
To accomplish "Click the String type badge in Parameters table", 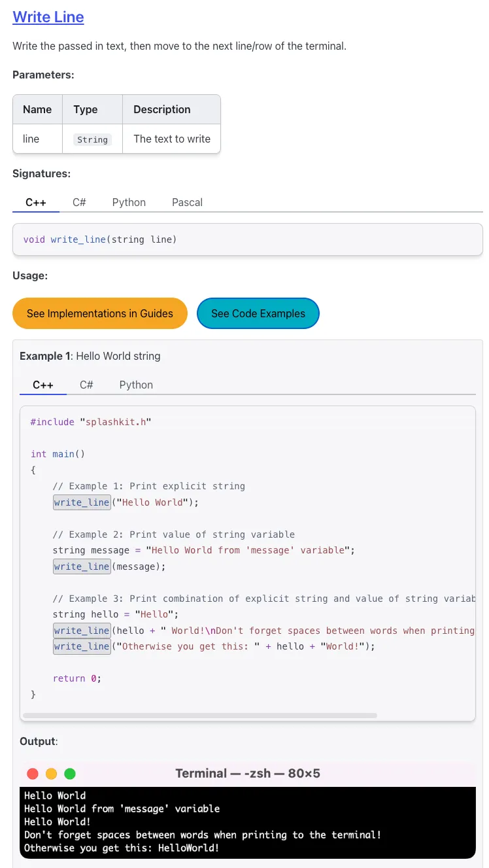I will point(92,139).
